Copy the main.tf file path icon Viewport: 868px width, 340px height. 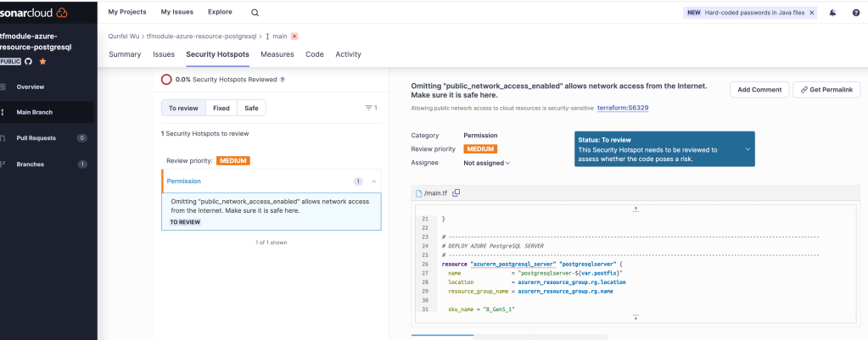(x=456, y=193)
